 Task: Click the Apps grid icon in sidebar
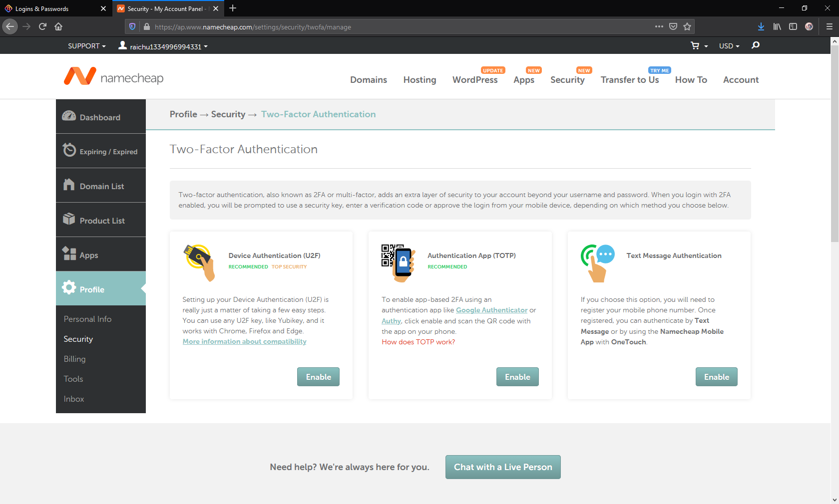click(x=69, y=253)
